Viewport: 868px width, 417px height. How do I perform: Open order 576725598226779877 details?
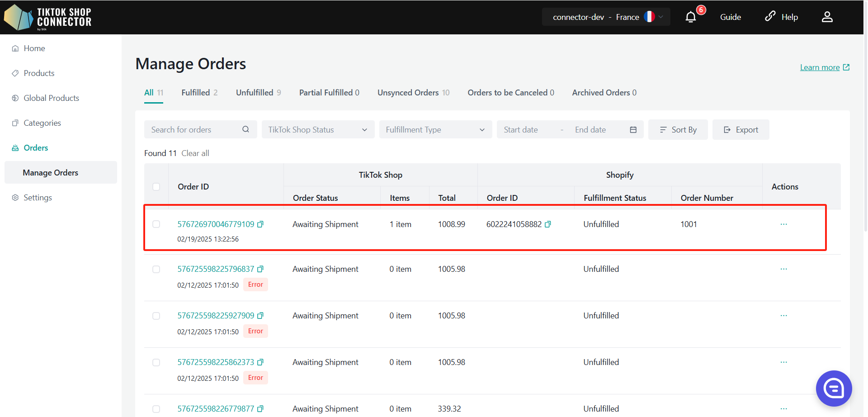click(x=216, y=409)
